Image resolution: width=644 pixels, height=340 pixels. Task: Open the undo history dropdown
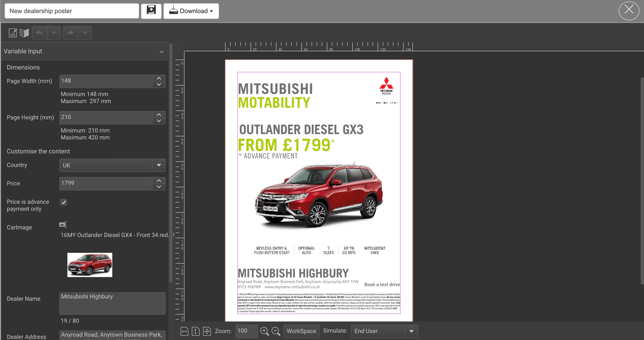pyautogui.click(x=54, y=33)
